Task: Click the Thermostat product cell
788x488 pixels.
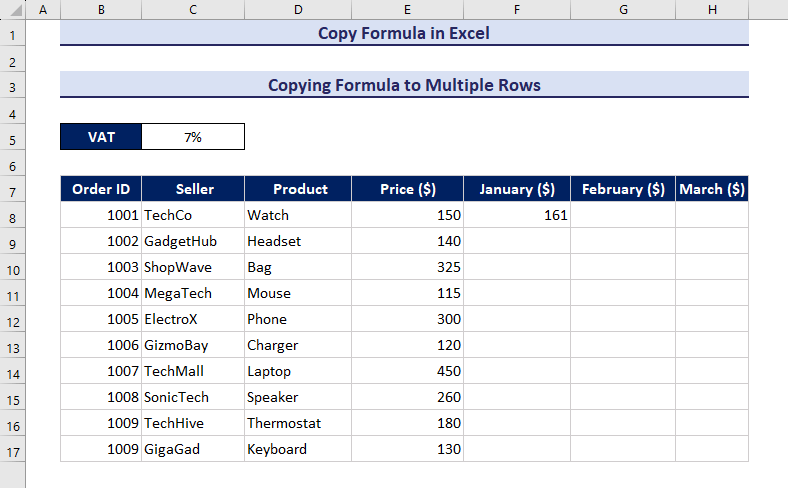Action: (x=297, y=423)
